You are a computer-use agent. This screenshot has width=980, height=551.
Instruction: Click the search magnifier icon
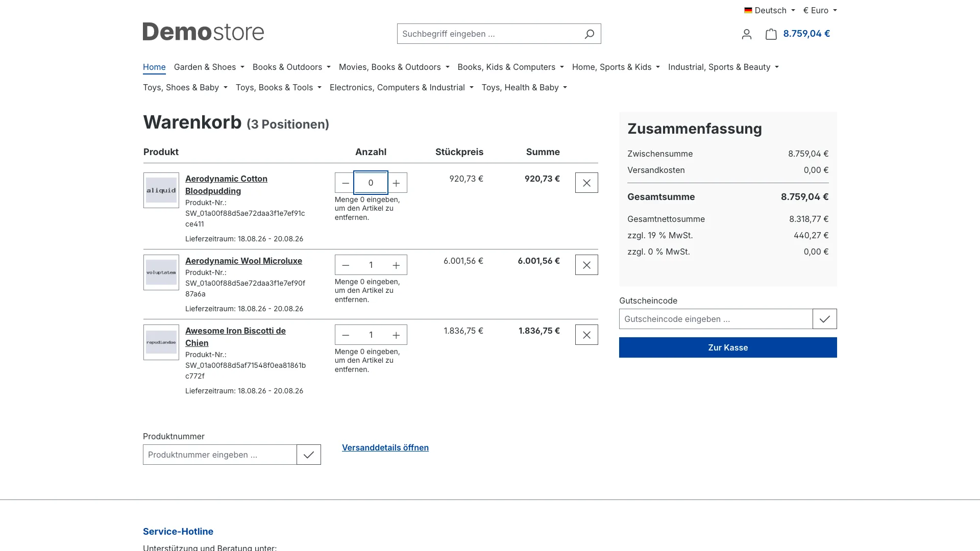[589, 34]
